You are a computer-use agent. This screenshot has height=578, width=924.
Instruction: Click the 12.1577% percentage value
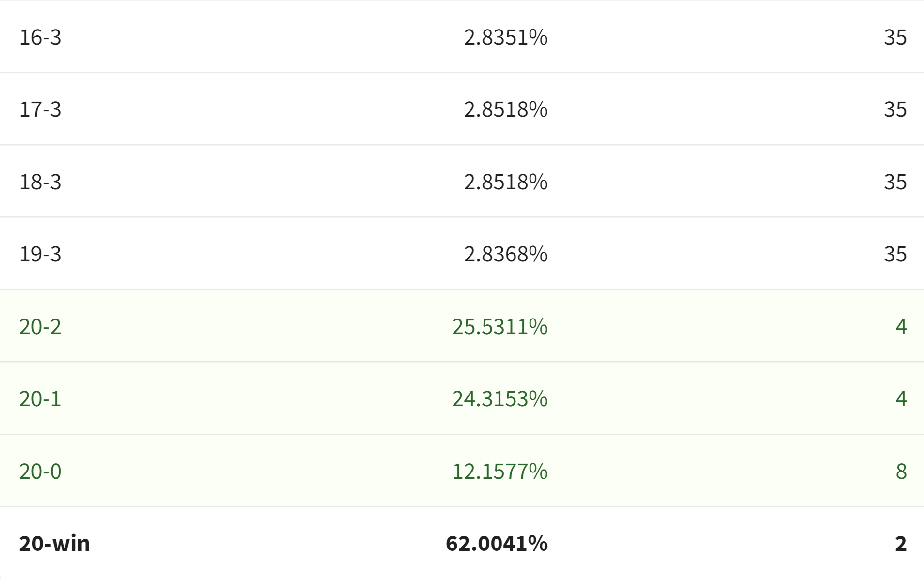(x=500, y=472)
